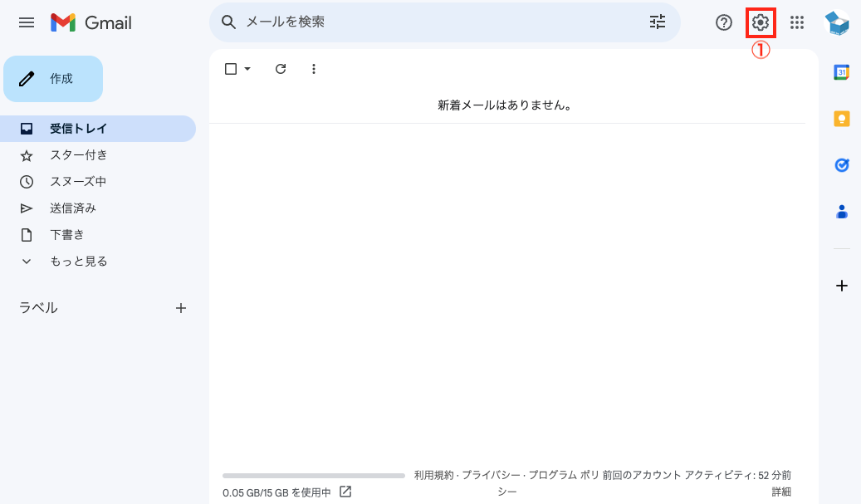Open 受信トレイ folder

[98, 129]
